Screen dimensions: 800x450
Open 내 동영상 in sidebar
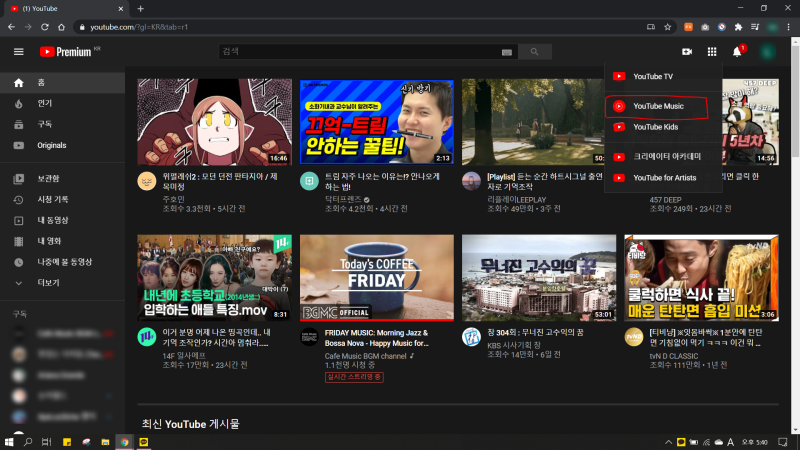[62, 220]
